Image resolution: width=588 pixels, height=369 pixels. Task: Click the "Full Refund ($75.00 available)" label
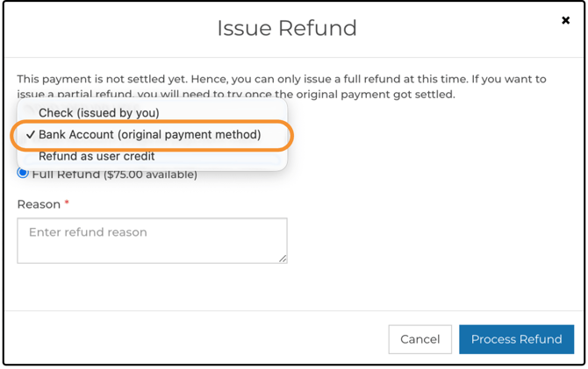pos(114,174)
